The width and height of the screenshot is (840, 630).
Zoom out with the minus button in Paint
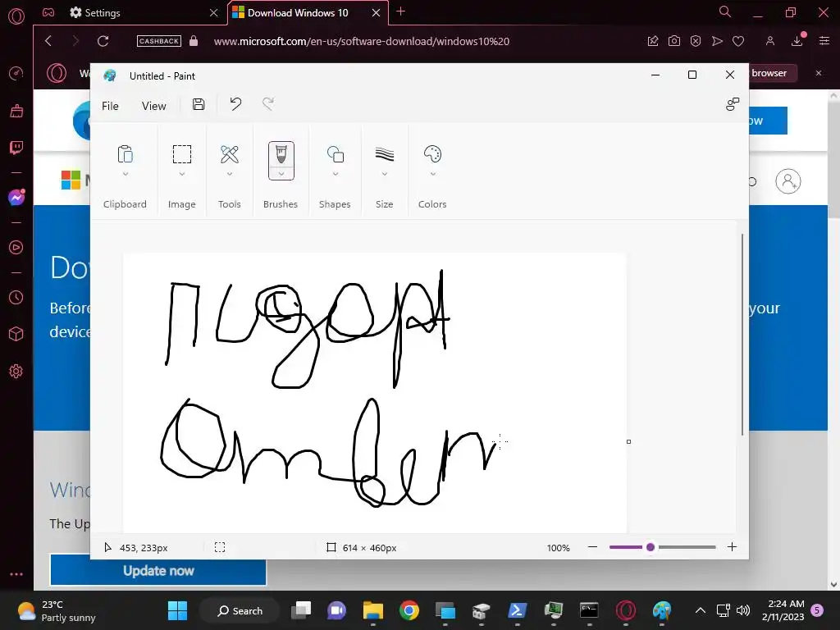592,547
